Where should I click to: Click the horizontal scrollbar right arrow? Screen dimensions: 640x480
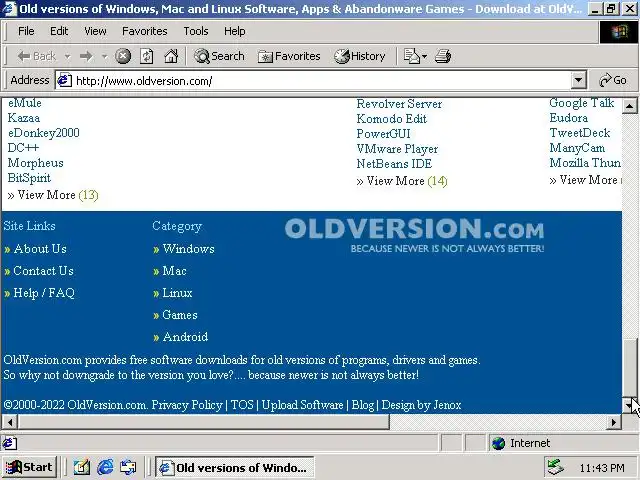point(613,422)
